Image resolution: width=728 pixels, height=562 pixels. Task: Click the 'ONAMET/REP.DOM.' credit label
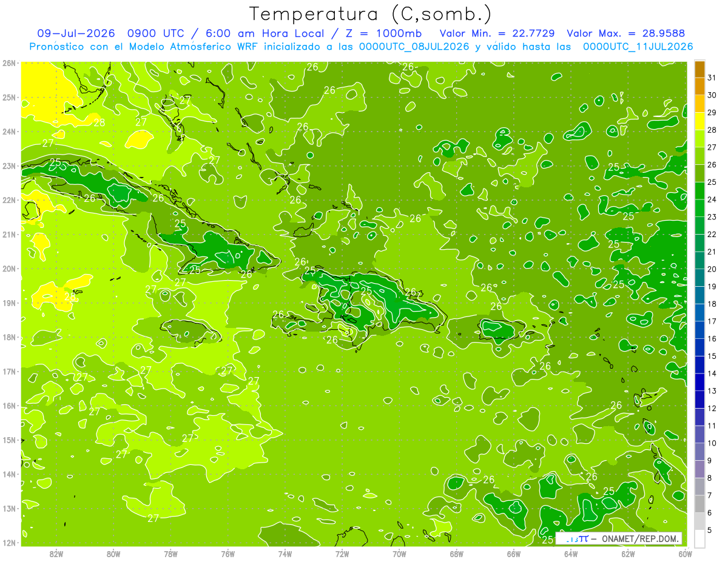[639, 538]
